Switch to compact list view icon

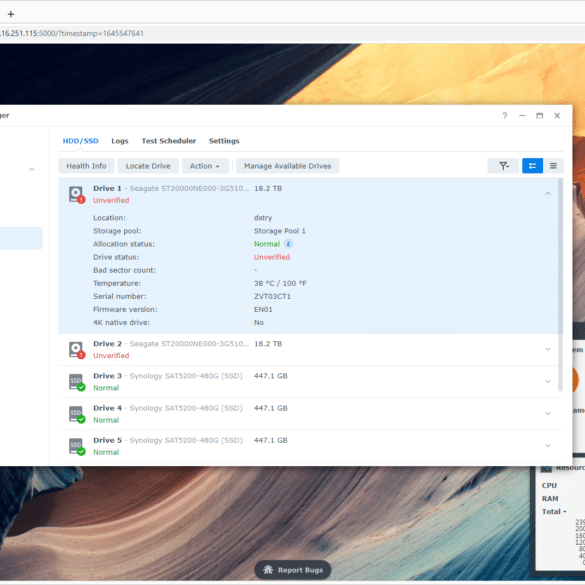553,166
